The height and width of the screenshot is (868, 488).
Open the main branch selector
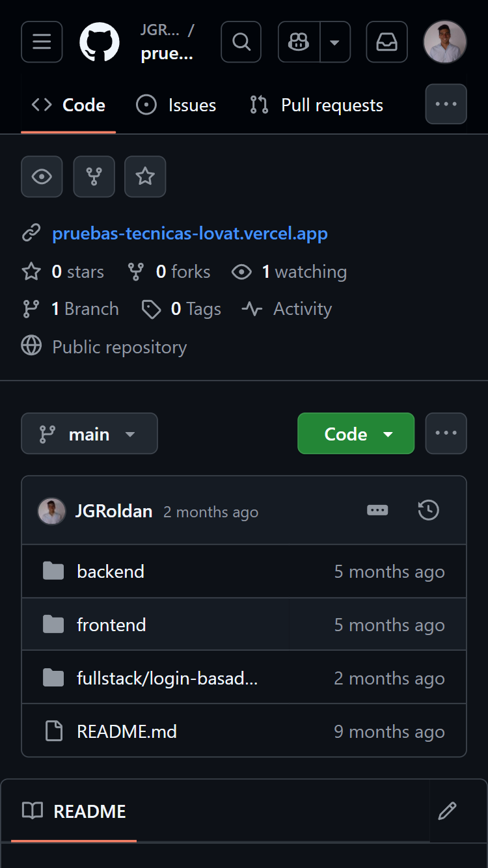[89, 433]
